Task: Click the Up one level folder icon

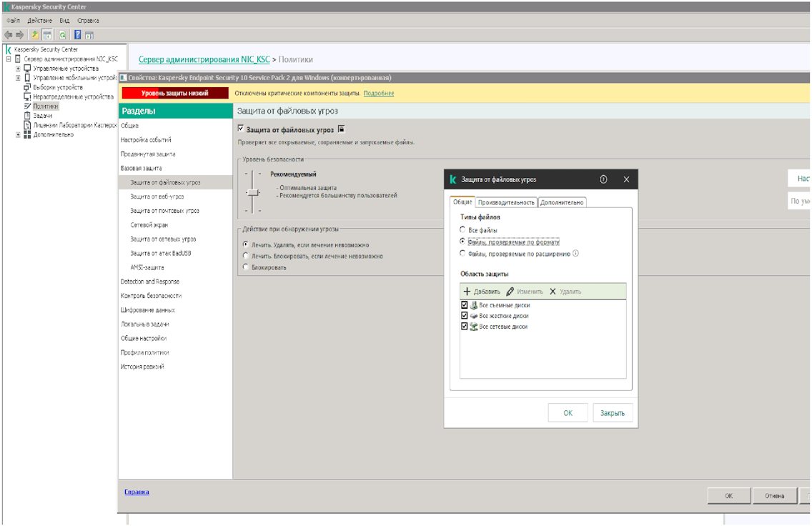Action: 35,34
